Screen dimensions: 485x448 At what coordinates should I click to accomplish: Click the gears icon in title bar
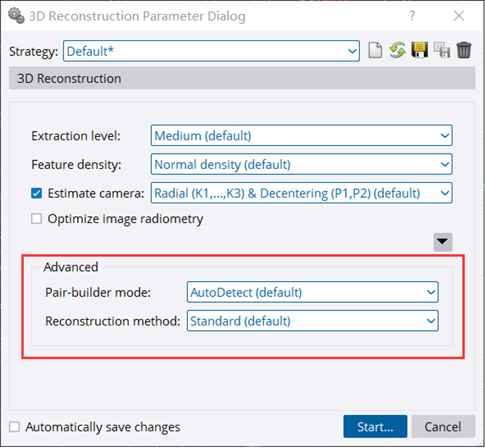(17, 16)
